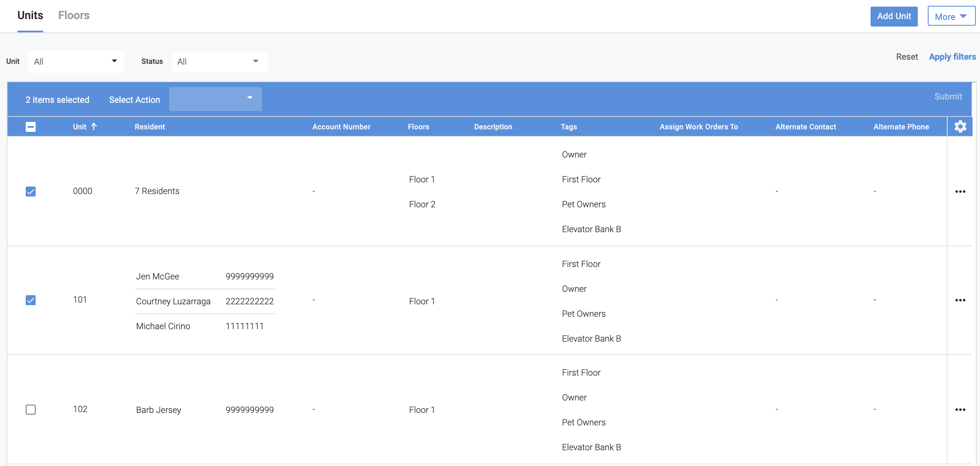980x466 pixels.
Task: Expand the Unit filter dropdown
Action: point(76,61)
